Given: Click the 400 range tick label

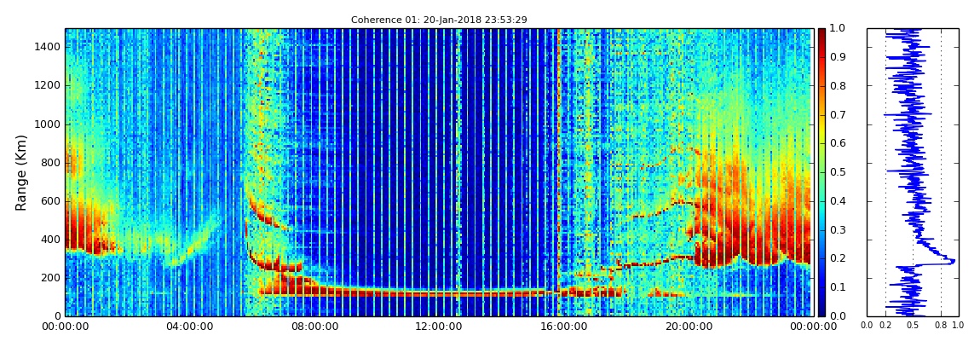Looking at the screenshot, I should 51,240.
